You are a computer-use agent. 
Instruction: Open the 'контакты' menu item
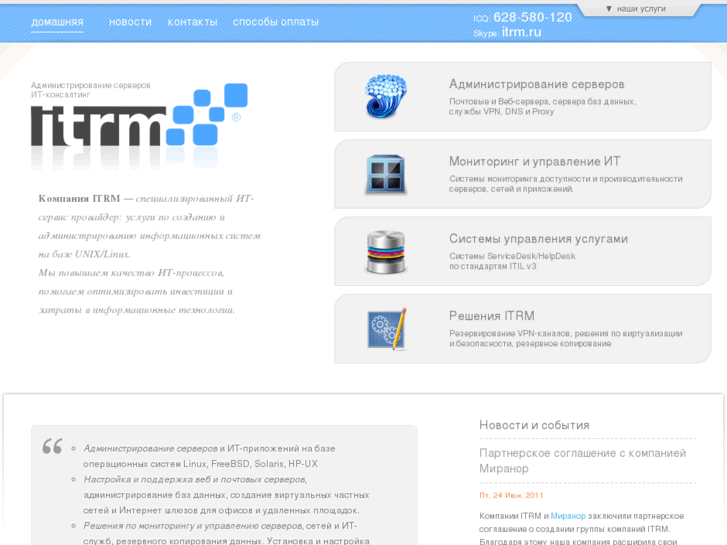pyautogui.click(x=192, y=22)
